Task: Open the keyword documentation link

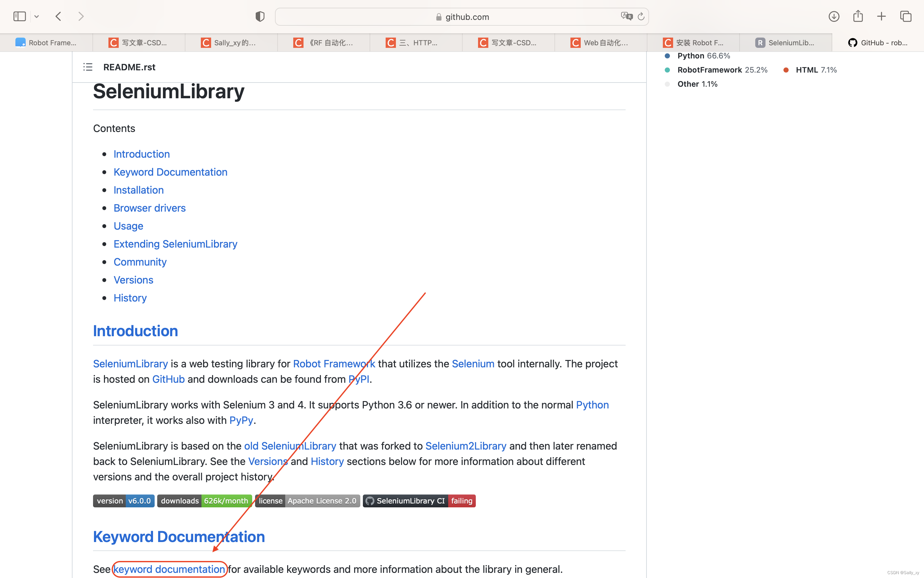Action: [169, 569]
